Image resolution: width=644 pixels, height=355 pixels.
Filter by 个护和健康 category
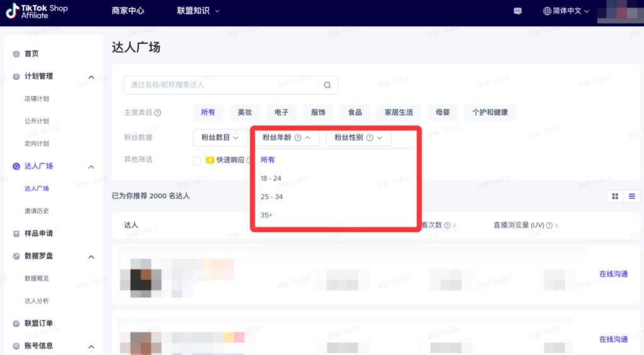coord(490,113)
